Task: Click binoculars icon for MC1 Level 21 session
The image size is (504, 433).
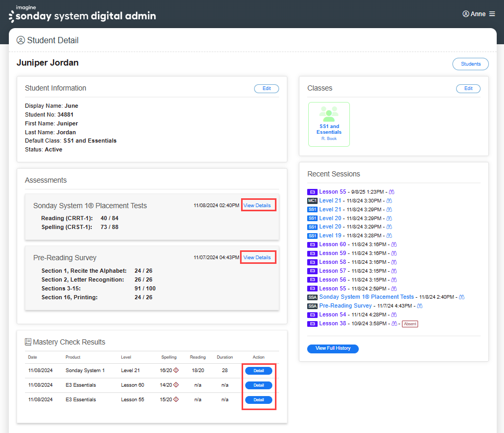Action: click(389, 200)
